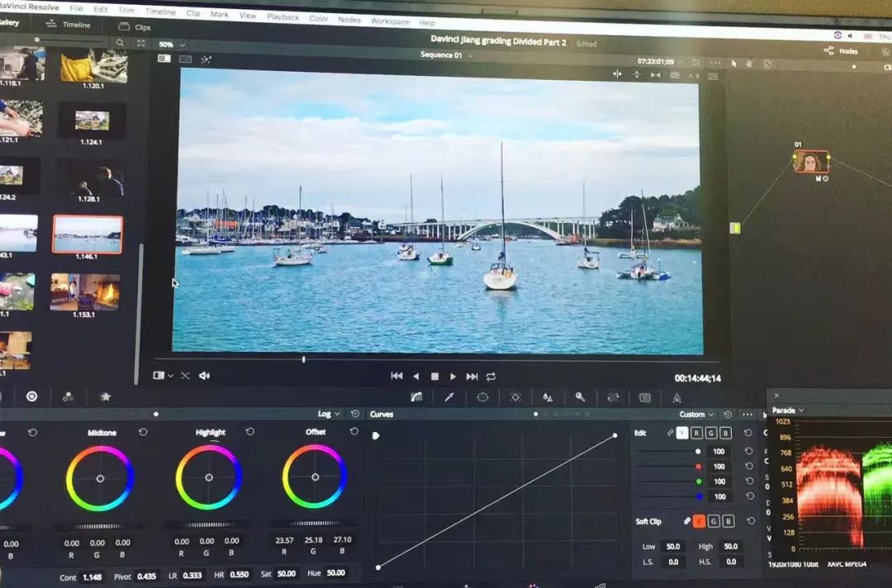892x588 pixels.
Task: Toggle the B curve edit channel
Action: click(x=725, y=433)
